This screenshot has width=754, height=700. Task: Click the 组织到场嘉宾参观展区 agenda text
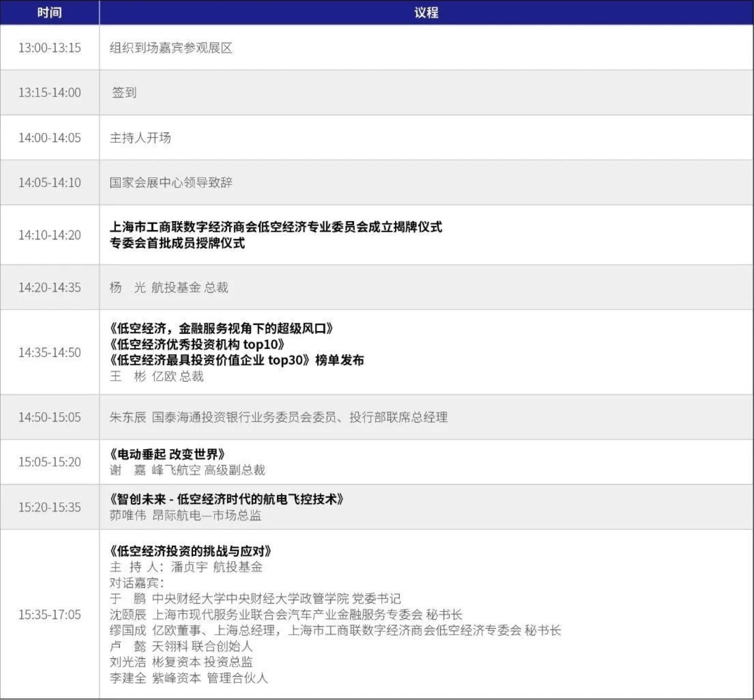point(171,48)
